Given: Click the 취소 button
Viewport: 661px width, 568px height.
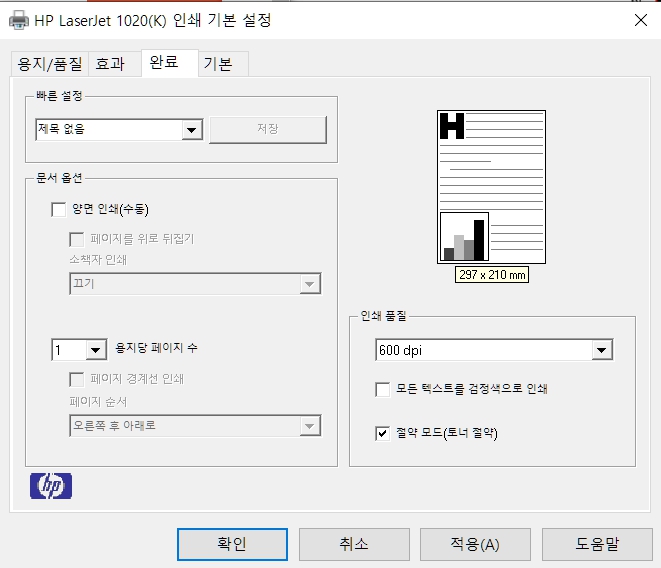Looking at the screenshot, I should 354,544.
